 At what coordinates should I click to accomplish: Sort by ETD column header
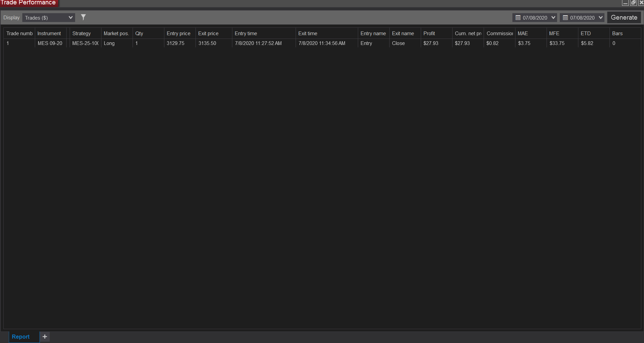[x=594, y=33]
